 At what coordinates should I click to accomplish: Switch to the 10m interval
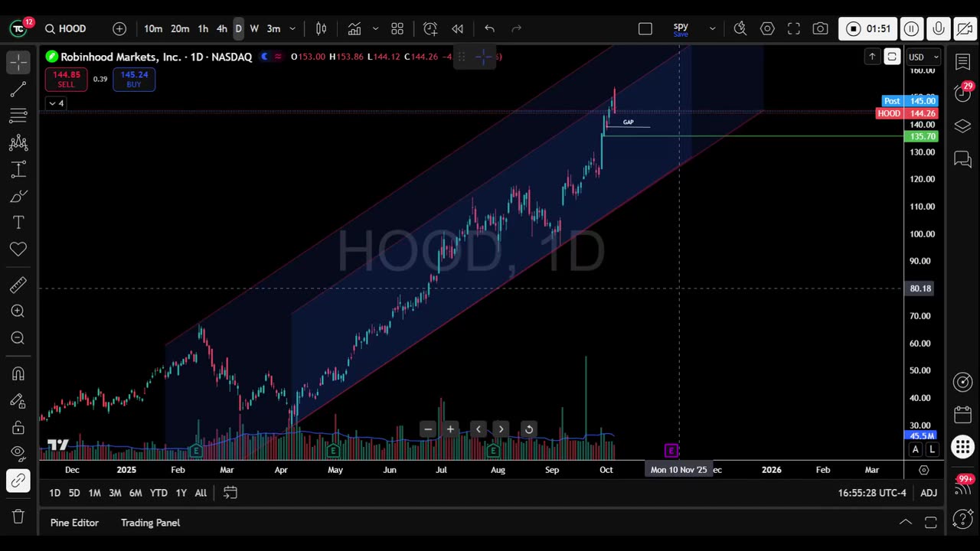(x=153, y=28)
